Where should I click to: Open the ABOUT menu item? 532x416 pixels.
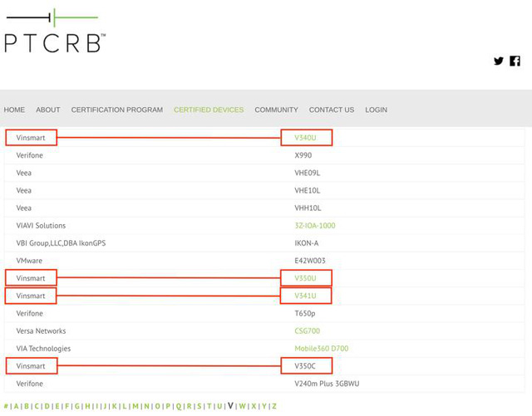click(48, 110)
